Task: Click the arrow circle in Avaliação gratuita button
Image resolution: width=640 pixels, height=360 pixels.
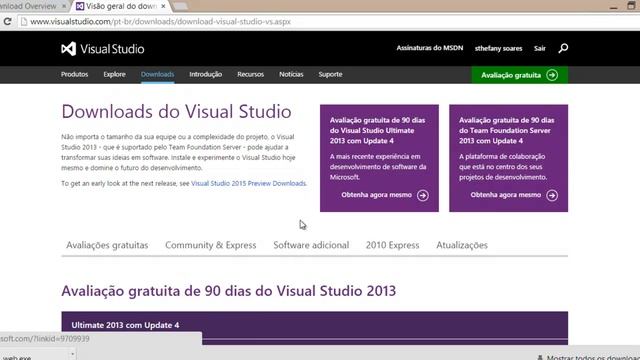Action: point(552,75)
